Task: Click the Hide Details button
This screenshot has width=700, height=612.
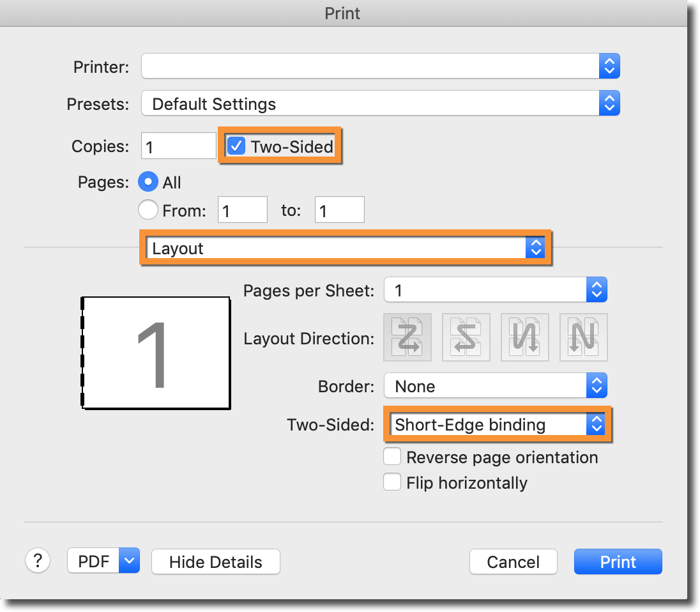Action: 215,562
